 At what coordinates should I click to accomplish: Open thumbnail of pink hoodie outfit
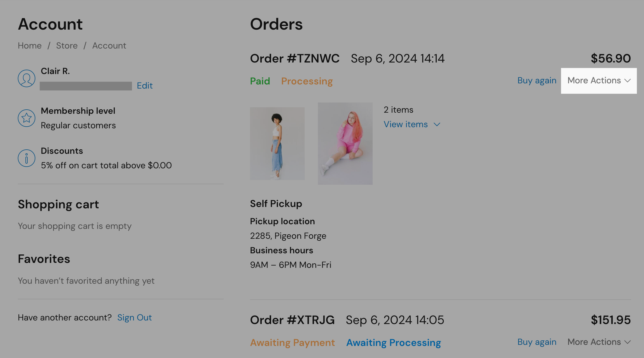(345, 144)
